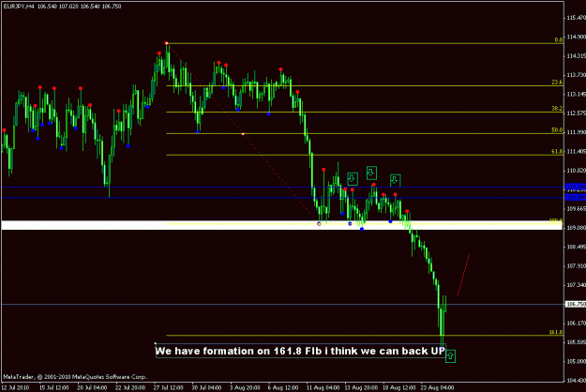586x392 pixels.
Task: Select the 'We have formation on 161.8 Fib' text label
Action: (x=300, y=351)
